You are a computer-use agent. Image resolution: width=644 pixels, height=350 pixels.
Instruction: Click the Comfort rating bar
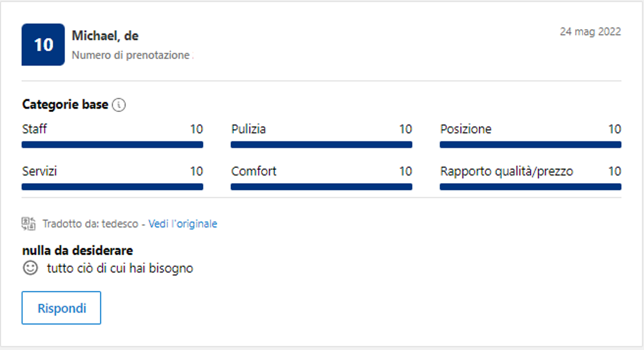coord(321,187)
